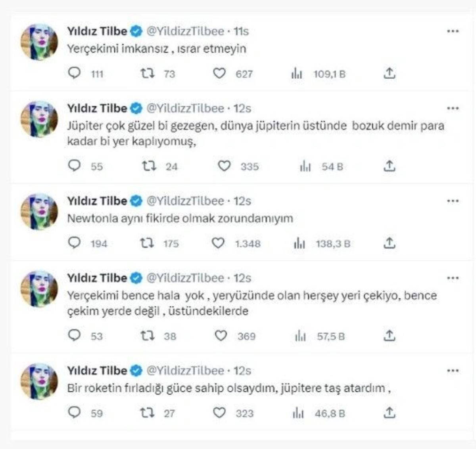Share the "Bir roketin fırladığı" tweet

pyautogui.click(x=390, y=413)
